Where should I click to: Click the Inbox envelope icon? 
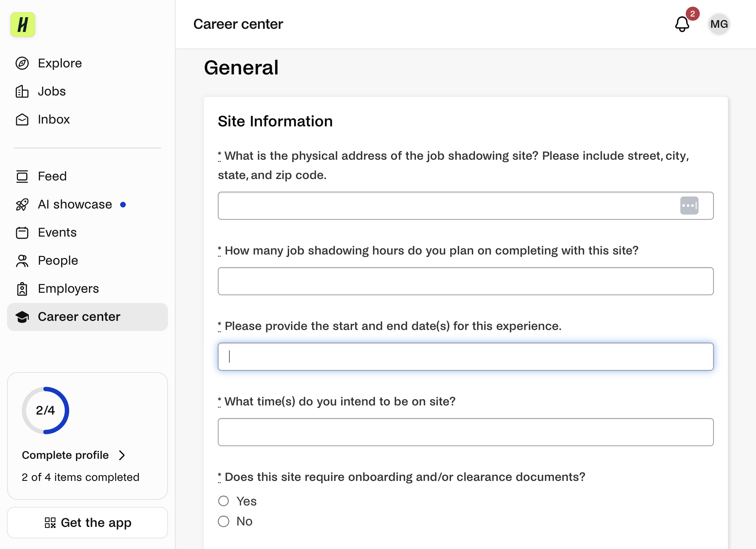coord(22,119)
